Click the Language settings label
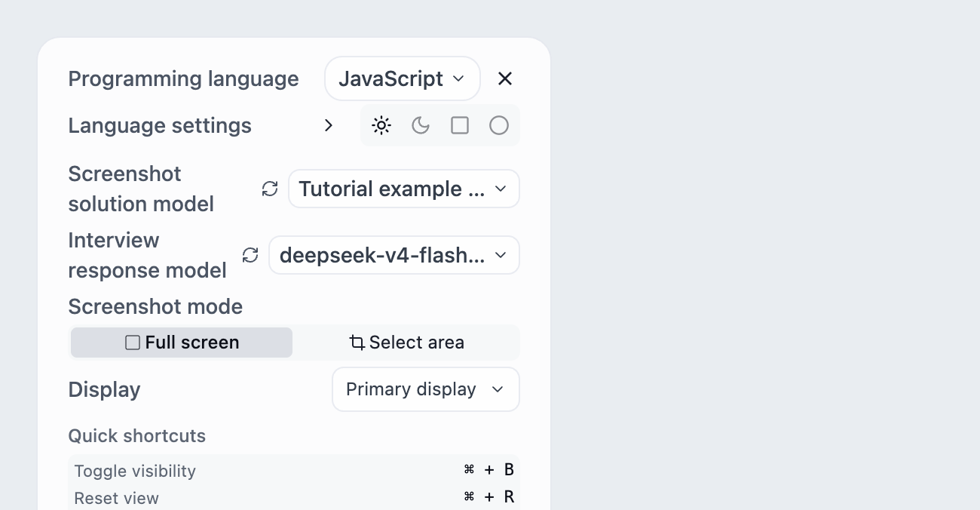 point(160,125)
